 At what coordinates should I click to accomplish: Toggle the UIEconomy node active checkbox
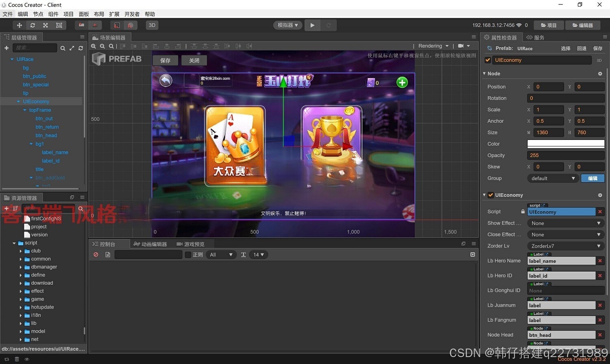[488, 60]
